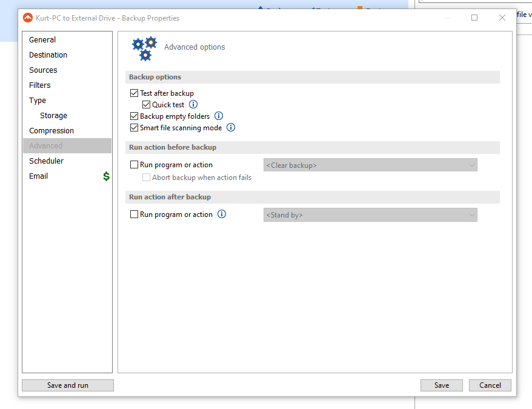Click the gears Advanced options icon
Screen dimensions: 532x409
coord(145,48)
